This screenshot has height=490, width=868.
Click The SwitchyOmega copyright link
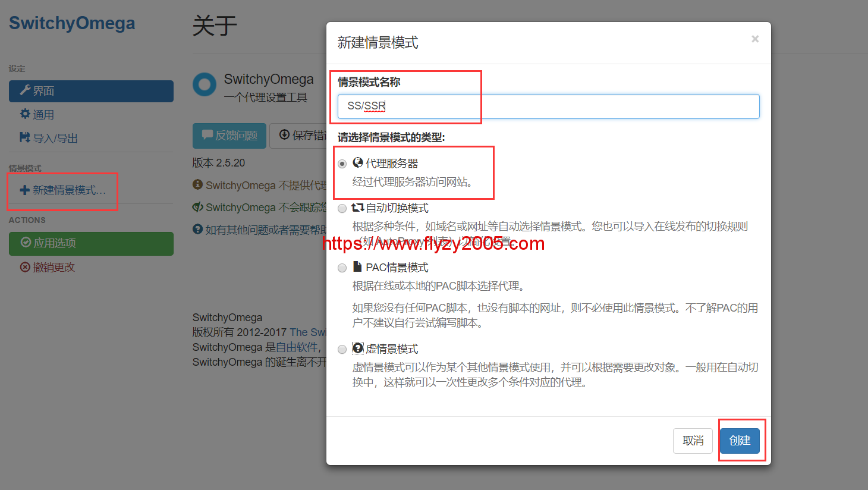[309, 332]
